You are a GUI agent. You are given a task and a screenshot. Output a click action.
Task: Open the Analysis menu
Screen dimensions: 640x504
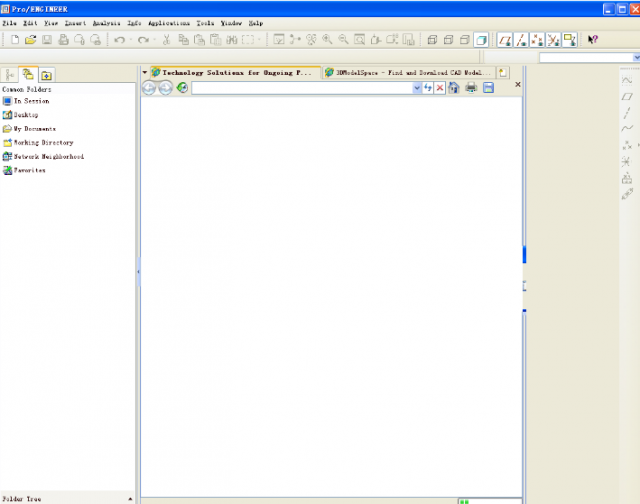(x=106, y=22)
